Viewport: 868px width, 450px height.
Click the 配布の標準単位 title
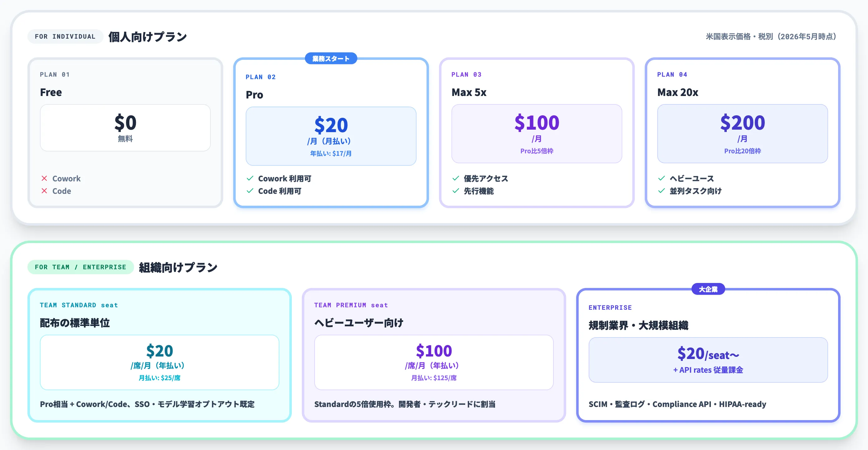point(75,323)
